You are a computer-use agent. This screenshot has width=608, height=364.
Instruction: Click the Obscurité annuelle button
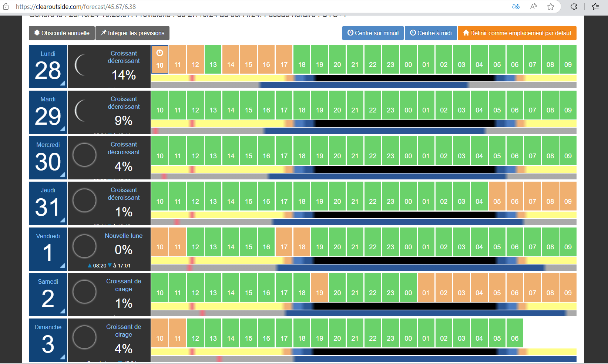[62, 33]
